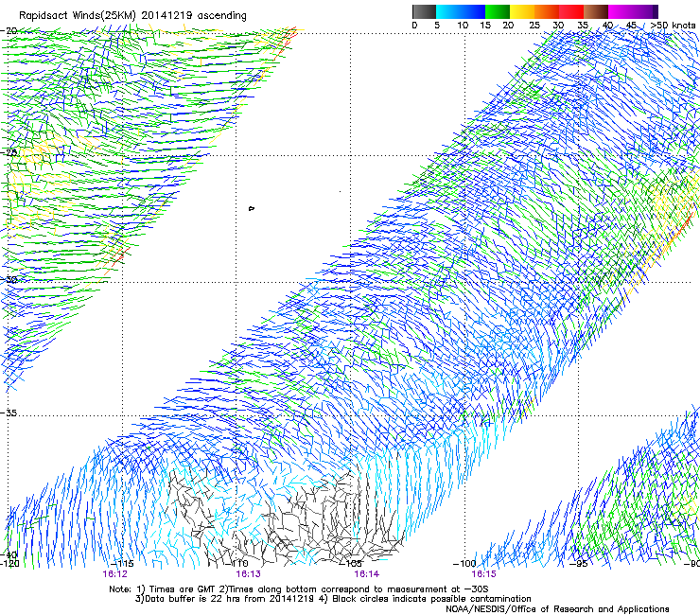Click the brown 35-40 knots legend segment

coord(596,11)
